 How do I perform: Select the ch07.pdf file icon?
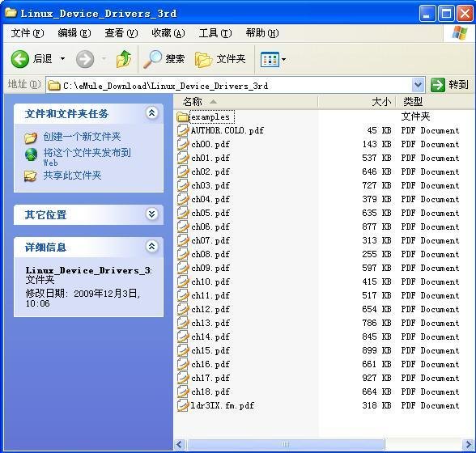pos(183,240)
